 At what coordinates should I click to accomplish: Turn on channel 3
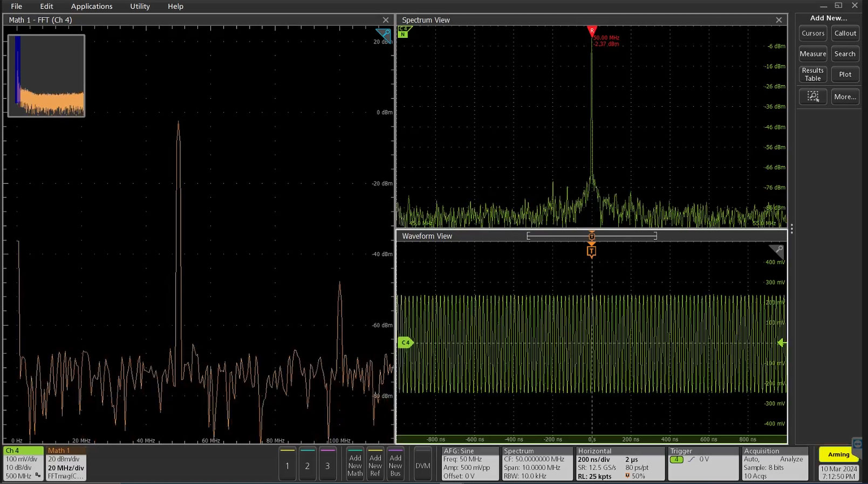pyautogui.click(x=327, y=464)
